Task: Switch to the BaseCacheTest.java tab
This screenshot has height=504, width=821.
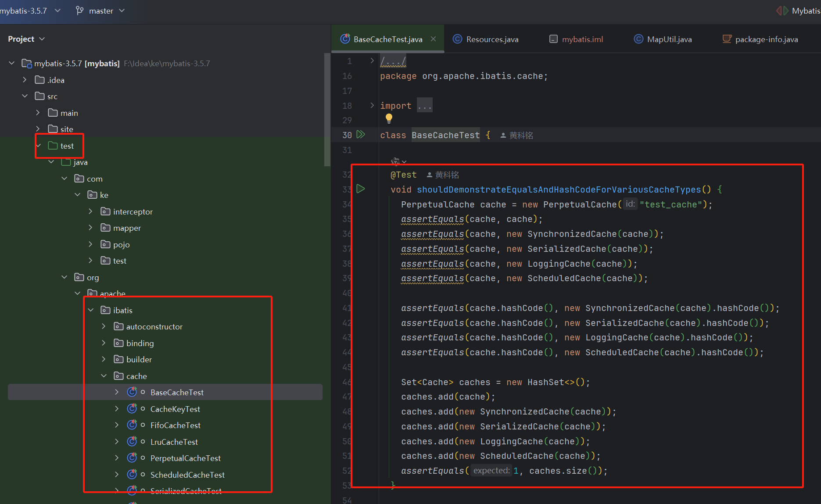Action: click(387, 39)
